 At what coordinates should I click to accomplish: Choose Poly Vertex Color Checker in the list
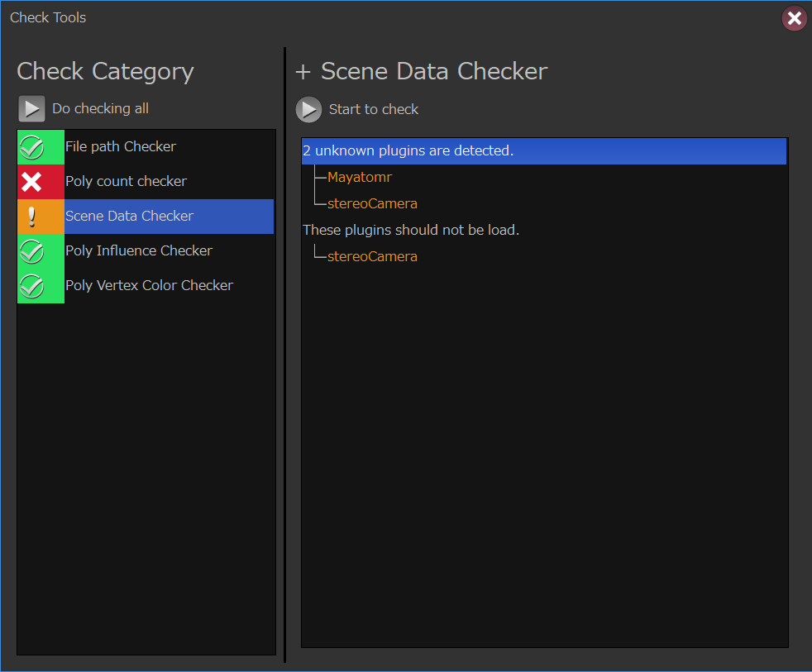[149, 286]
